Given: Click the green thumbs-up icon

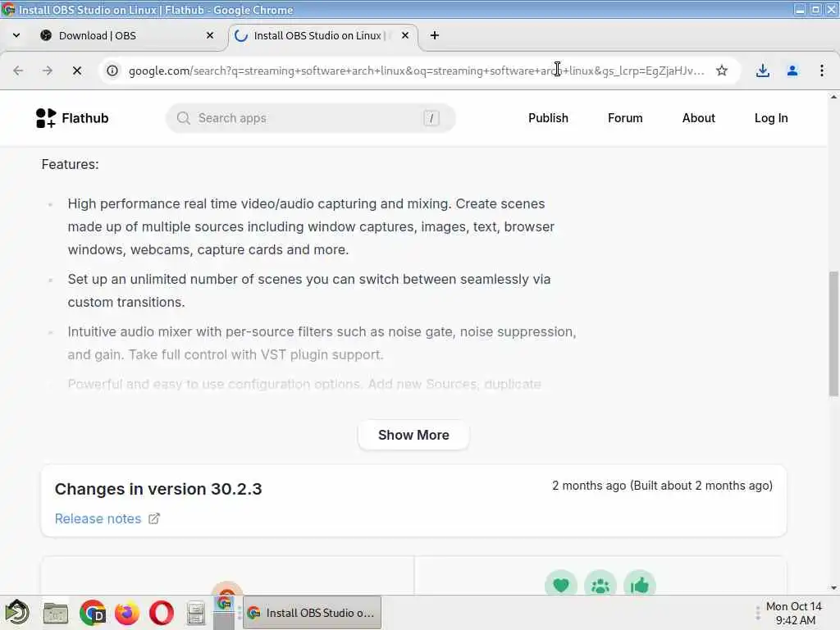Looking at the screenshot, I should (x=640, y=584).
